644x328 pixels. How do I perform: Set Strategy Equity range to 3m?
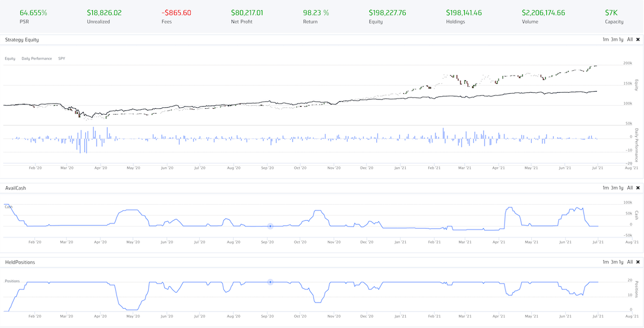pos(613,40)
